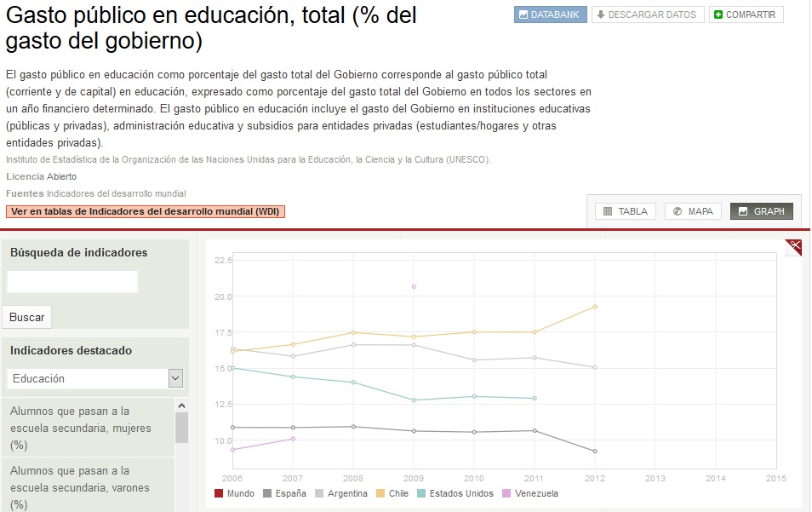Viewport: 812px width, 512px height.
Task: Switch to the Tabla view tab
Action: point(626,211)
